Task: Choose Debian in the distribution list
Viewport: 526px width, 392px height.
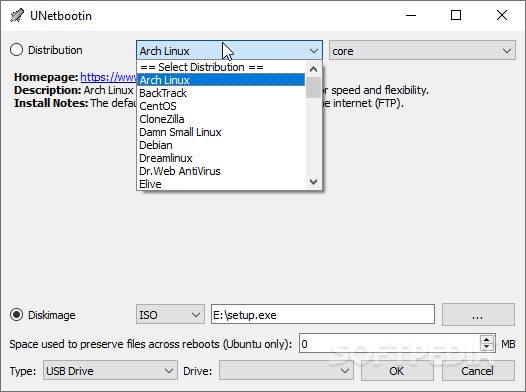Action: click(221, 145)
